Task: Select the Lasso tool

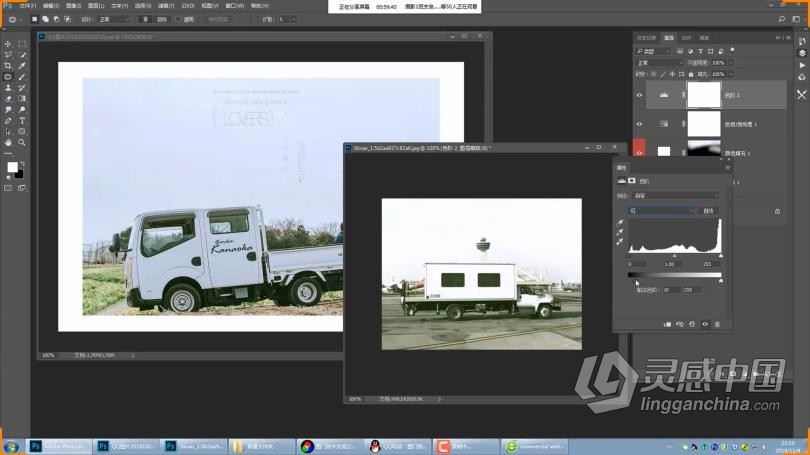Action: pyautogui.click(x=8, y=55)
